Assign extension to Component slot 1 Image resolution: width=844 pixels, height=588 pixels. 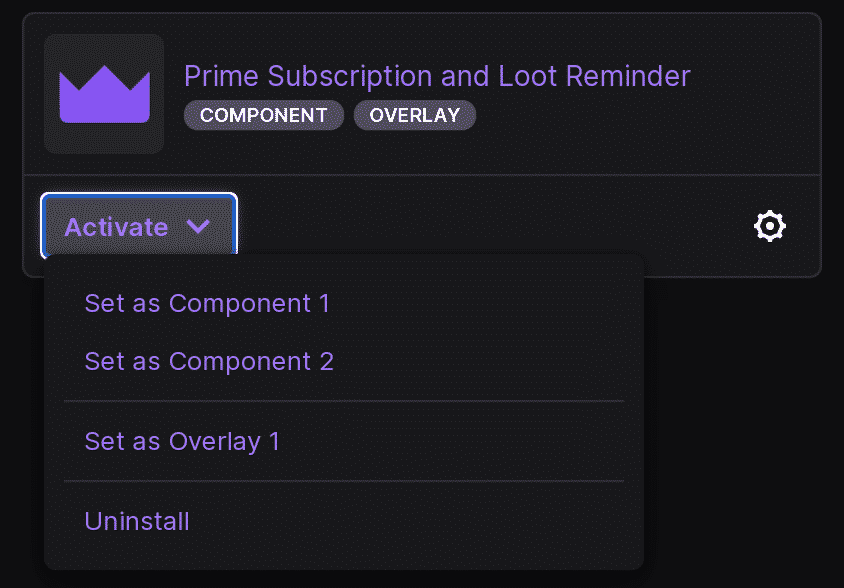pos(207,303)
